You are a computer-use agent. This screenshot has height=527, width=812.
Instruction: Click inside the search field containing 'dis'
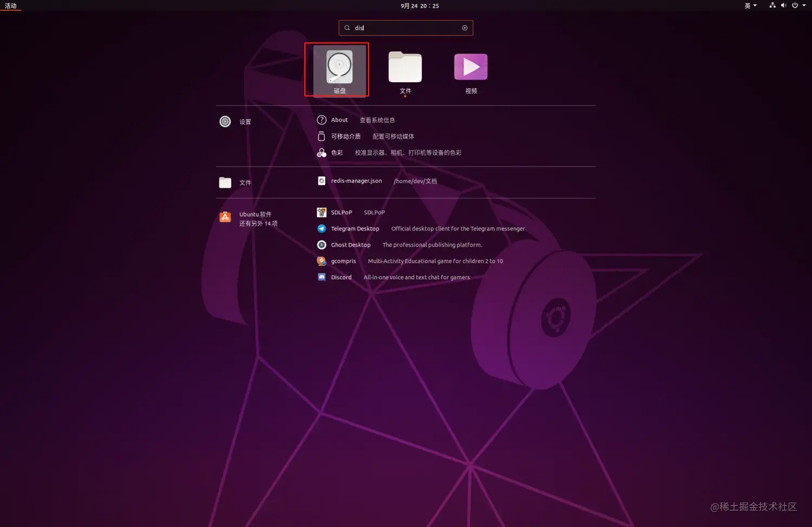tap(406, 28)
